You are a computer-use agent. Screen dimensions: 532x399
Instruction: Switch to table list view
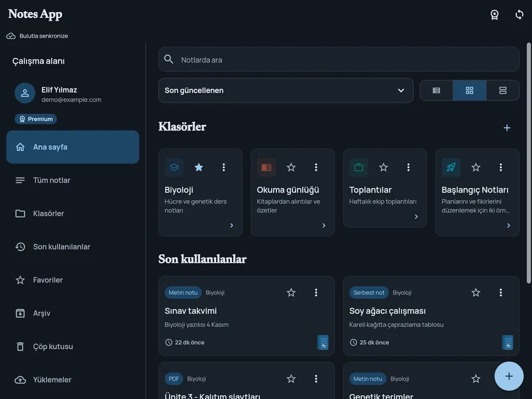coord(436,90)
